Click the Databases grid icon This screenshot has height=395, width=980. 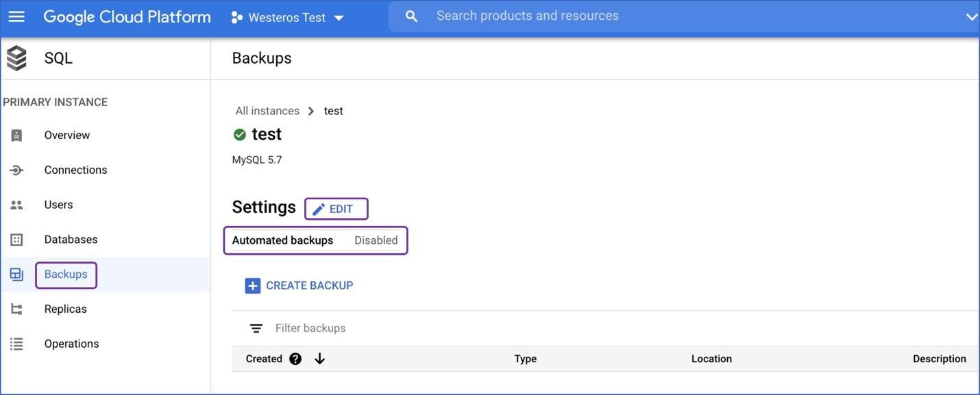point(16,240)
